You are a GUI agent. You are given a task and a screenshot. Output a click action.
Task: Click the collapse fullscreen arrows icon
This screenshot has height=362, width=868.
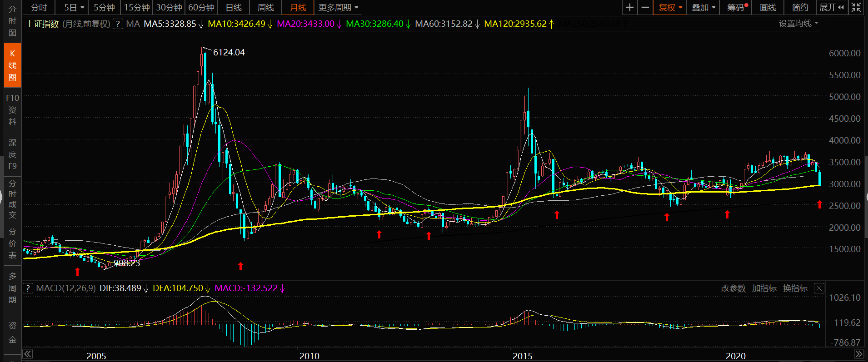856,7
